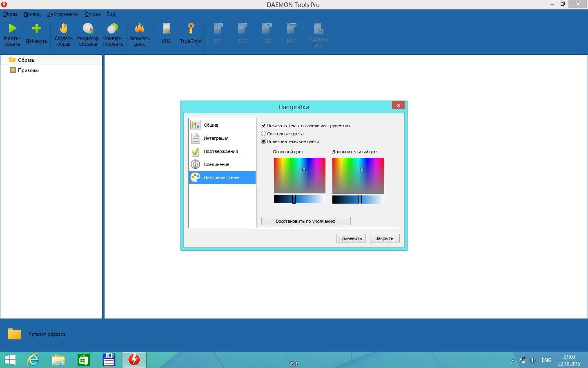Open Create image (Создать образ) tool
588x368 pixels.
[64, 28]
